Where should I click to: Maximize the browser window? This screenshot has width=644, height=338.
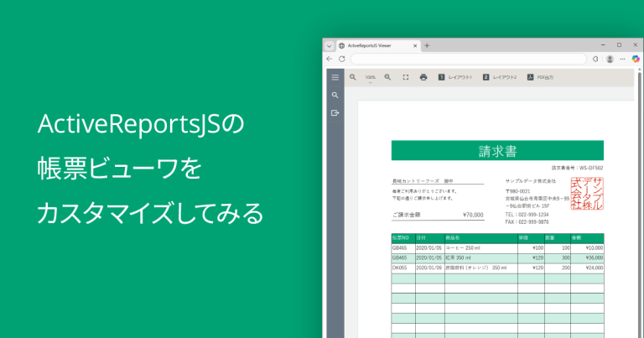(620, 45)
